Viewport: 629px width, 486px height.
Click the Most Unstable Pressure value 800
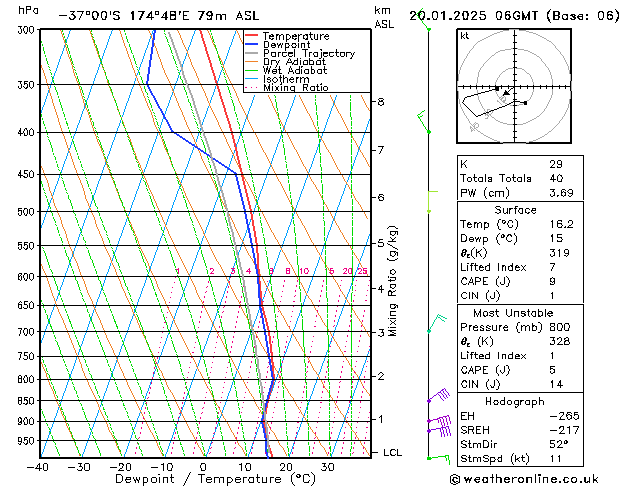click(560, 327)
